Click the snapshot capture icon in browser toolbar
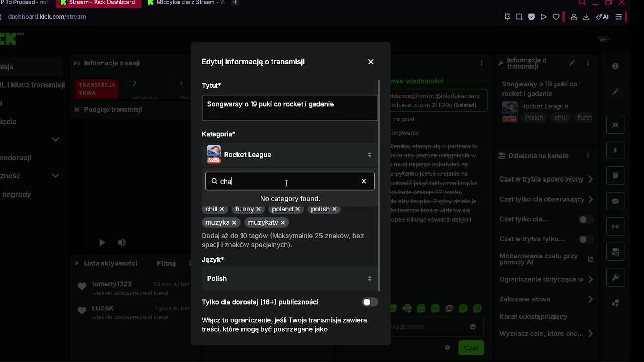 519,17
